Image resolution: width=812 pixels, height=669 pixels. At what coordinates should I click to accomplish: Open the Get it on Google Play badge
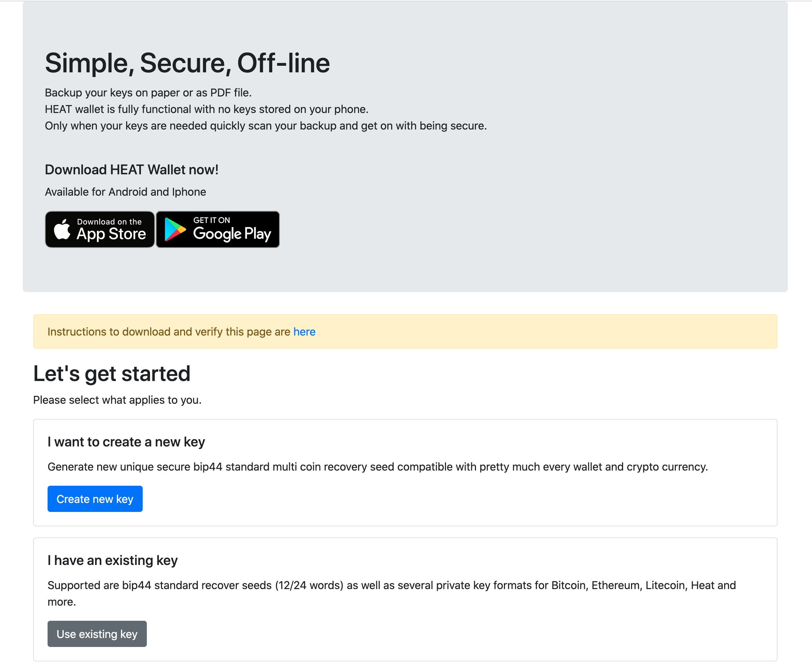click(218, 229)
